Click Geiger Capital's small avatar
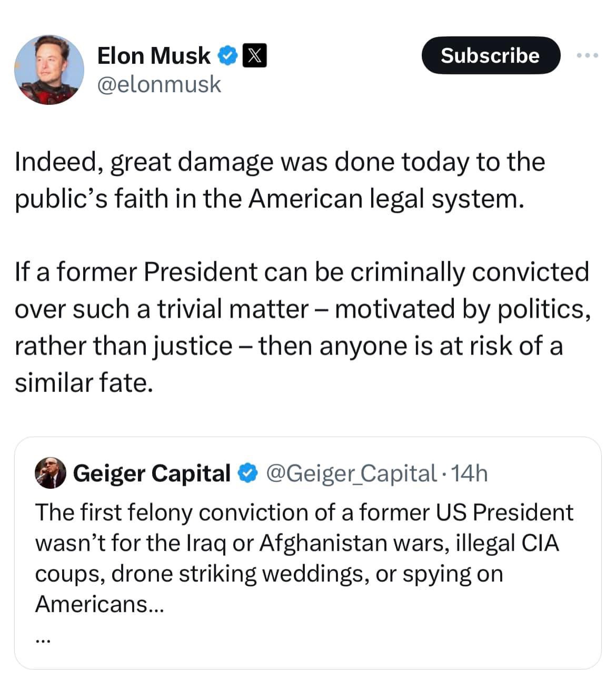The width and height of the screenshot is (616, 688). (x=50, y=473)
